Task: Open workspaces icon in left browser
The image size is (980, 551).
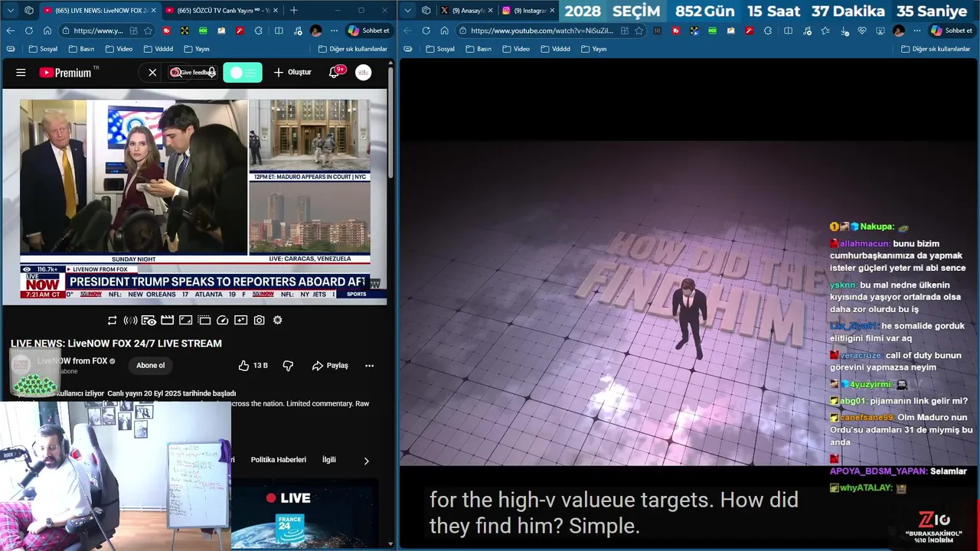Action: [x=28, y=10]
